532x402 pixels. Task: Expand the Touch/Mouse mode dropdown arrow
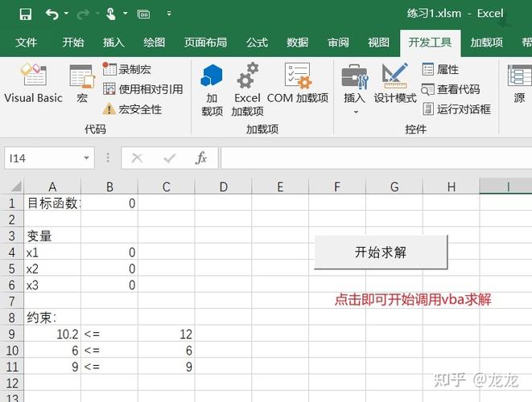coord(126,14)
